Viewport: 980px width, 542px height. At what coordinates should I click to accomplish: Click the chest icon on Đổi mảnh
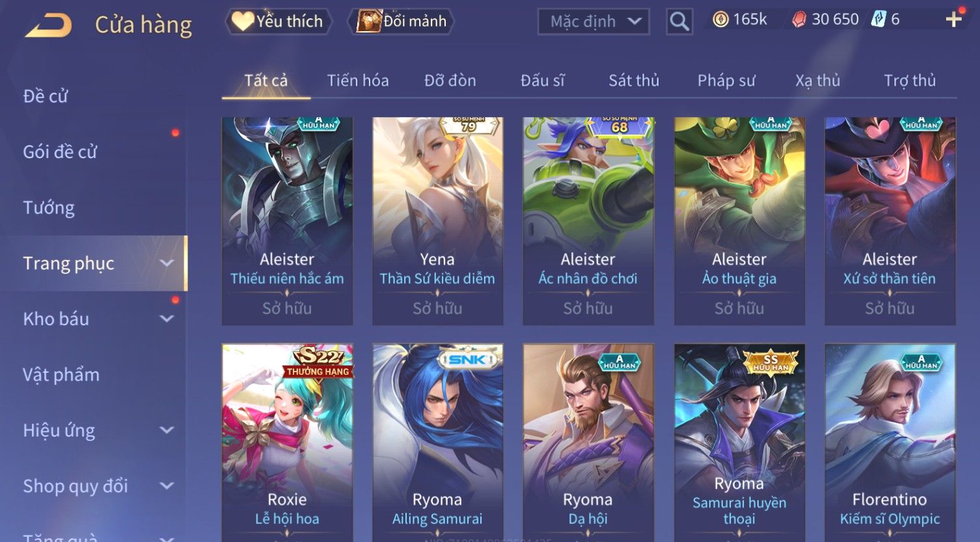(x=368, y=21)
